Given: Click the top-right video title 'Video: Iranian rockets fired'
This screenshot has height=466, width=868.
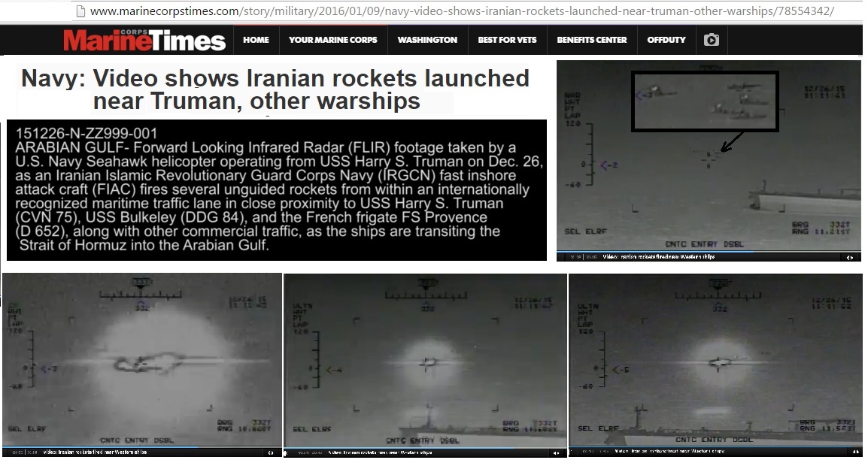Looking at the screenshot, I should point(658,257).
